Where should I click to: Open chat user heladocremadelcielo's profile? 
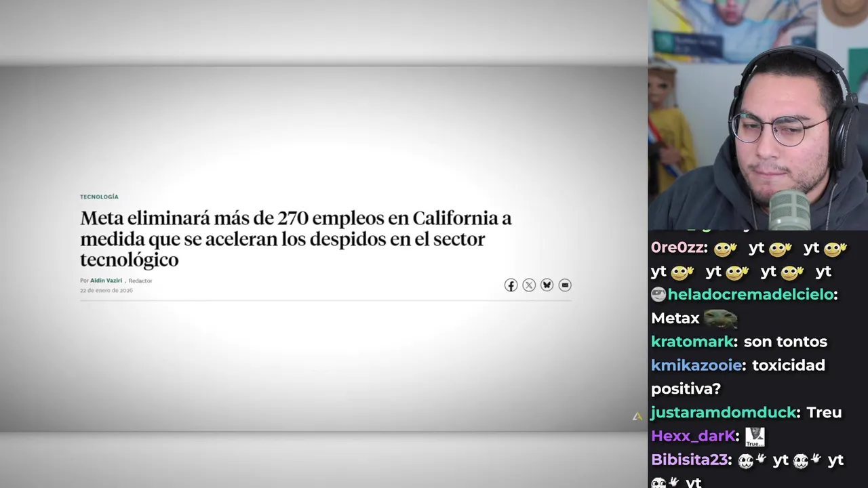(751, 295)
